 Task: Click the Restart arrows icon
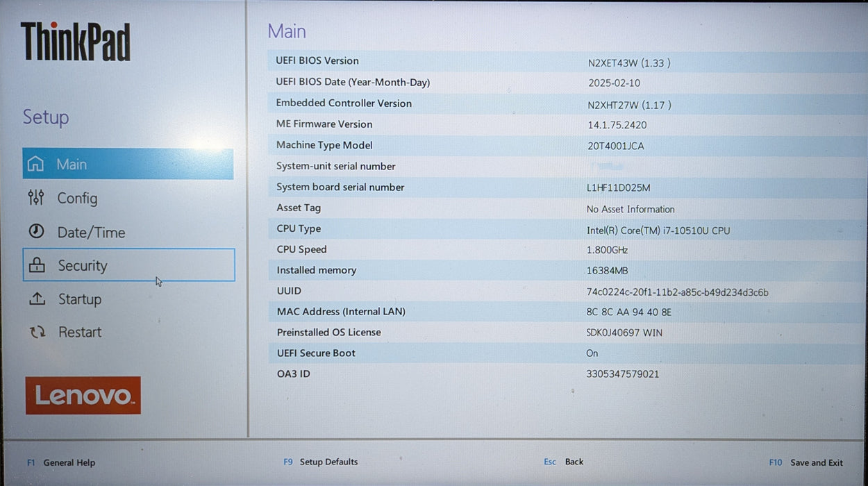37,332
